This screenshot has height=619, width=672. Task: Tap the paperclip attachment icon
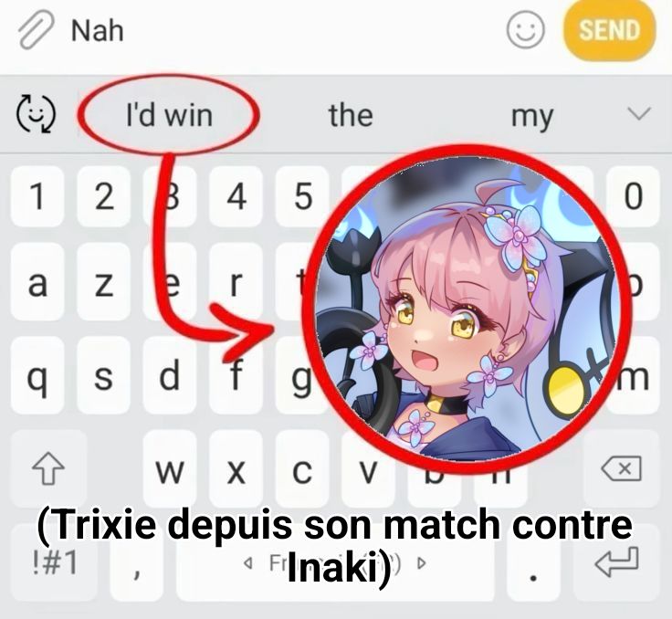click(x=36, y=29)
